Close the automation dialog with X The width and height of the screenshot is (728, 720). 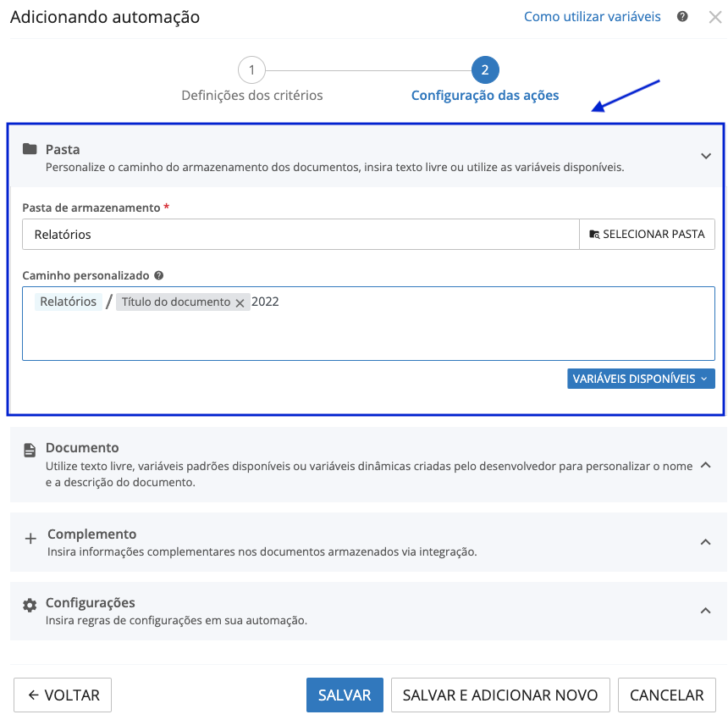point(714,17)
